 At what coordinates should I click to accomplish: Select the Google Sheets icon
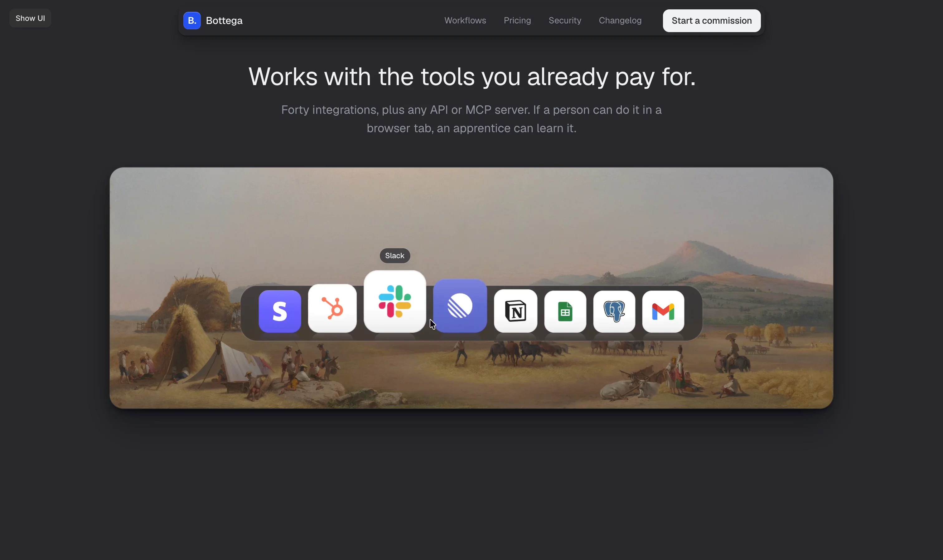tap(565, 312)
